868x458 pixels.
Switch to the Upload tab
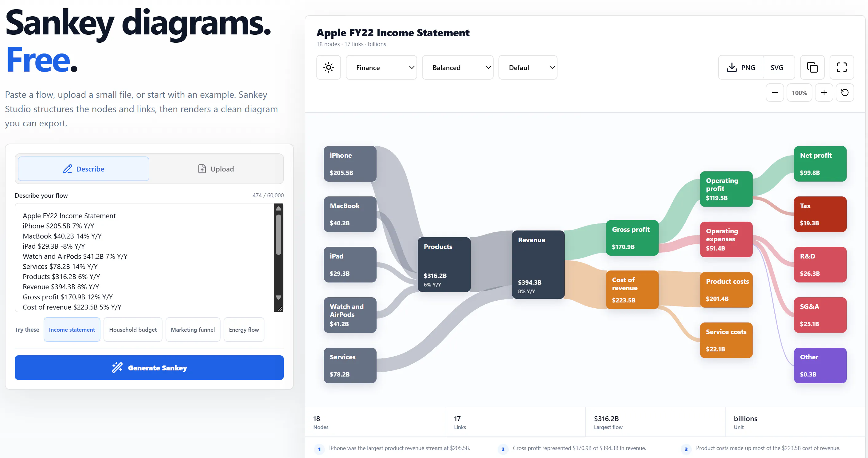pyautogui.click(x=216, y=169)
